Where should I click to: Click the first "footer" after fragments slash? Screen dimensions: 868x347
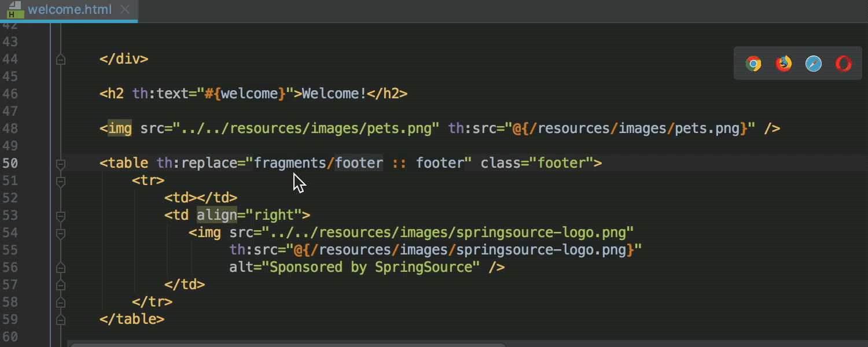pos(359,163)
